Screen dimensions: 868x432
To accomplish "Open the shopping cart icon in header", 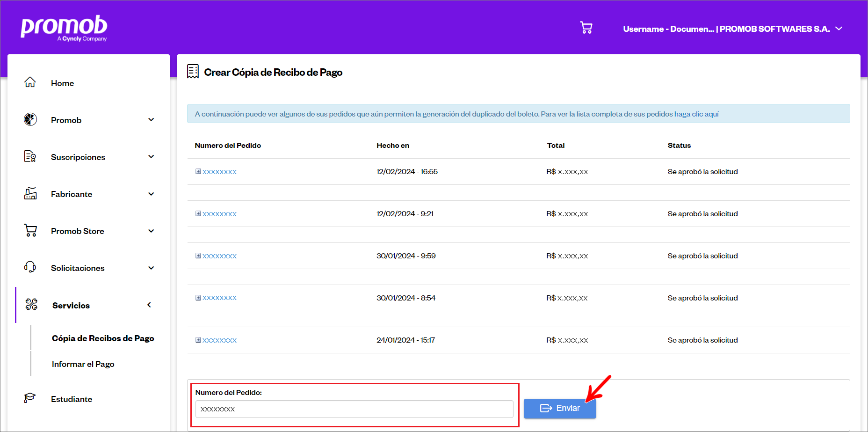I will click(586, 28).
